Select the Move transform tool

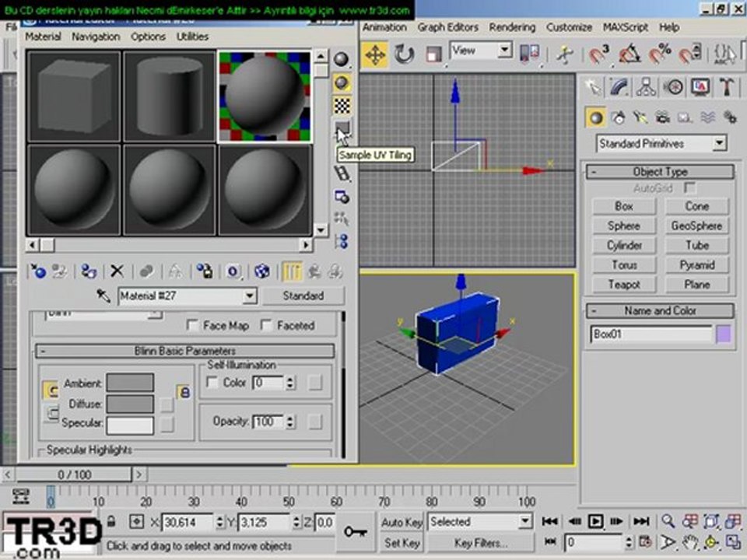(375, 54)
